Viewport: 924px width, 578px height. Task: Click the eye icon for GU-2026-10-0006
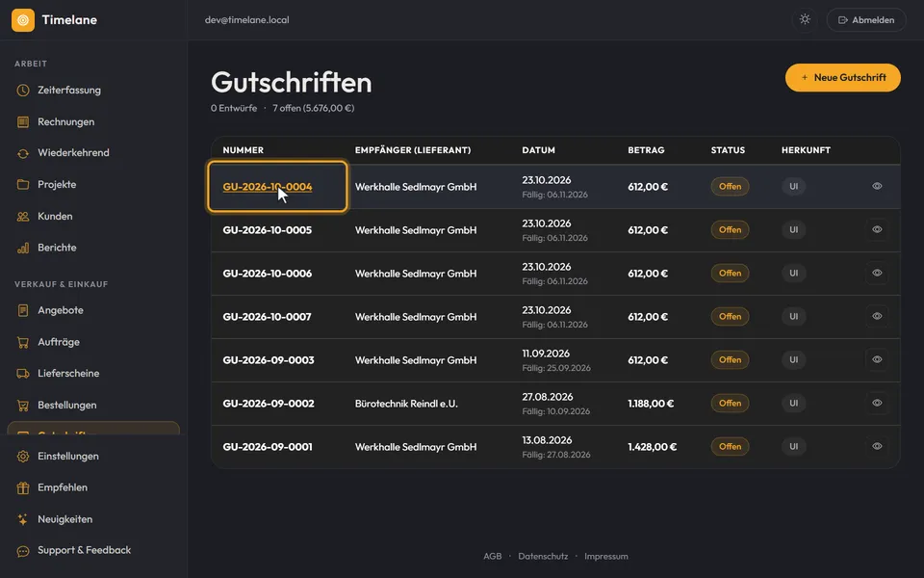coord(877,273)
